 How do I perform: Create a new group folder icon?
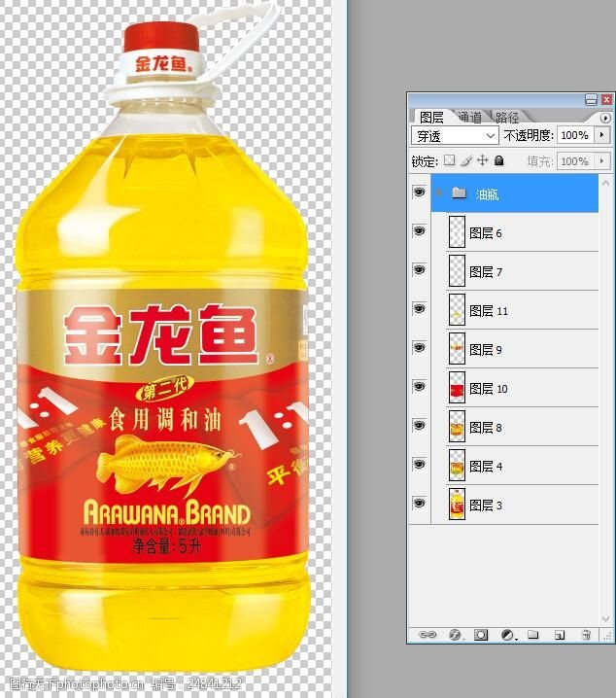coord(532,635)
